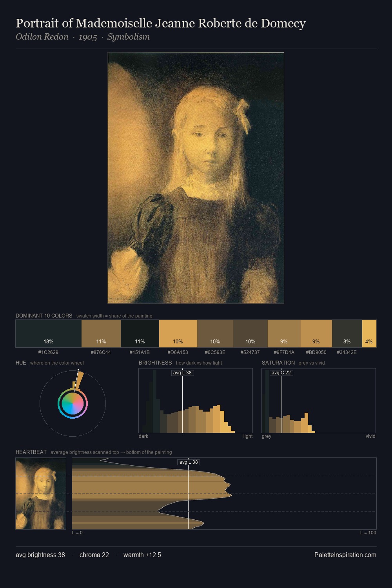Image resolution: width=392 pixels, height=588 pixels.
Task: Click the 'warmth +12.5' footer stat
Action: 142,555
